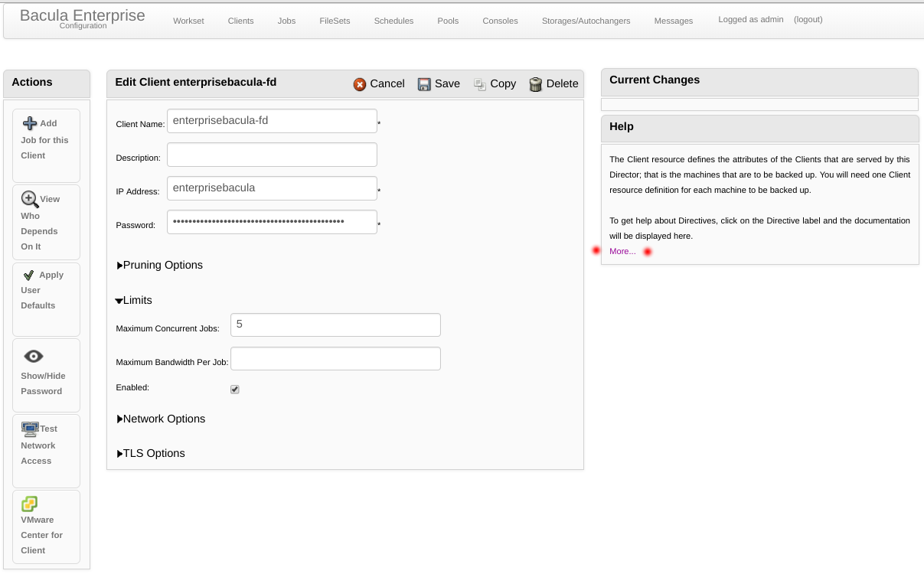The width and height of the screenshot is (924, 574).
Task: Collapse the Limits section
Action: [134, 301]
